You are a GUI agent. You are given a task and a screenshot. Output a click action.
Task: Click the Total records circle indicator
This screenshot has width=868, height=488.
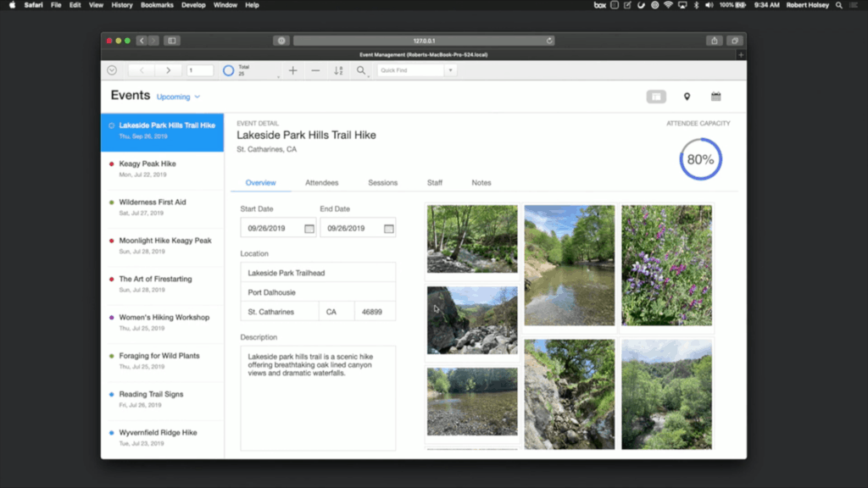pos(229,70)
